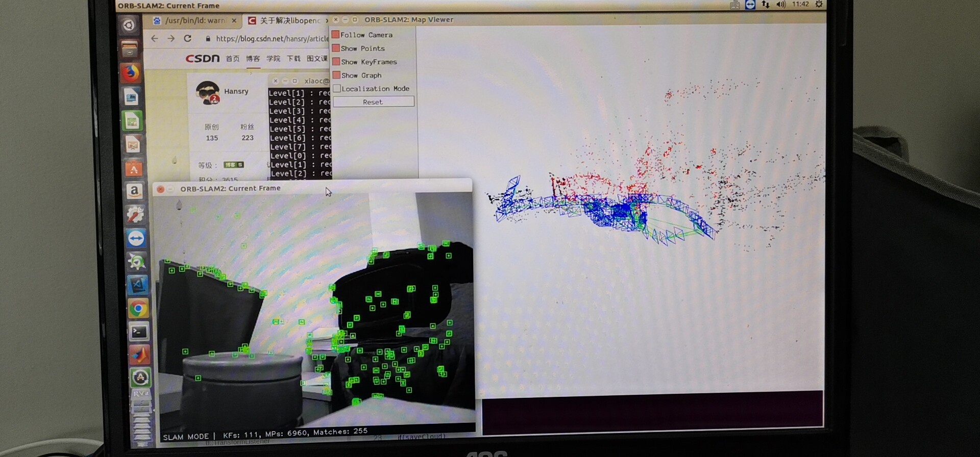Toggle the Show Graph checkbox
The height and width of the screenshot is (457, 980).
click(x=336, y=75)
